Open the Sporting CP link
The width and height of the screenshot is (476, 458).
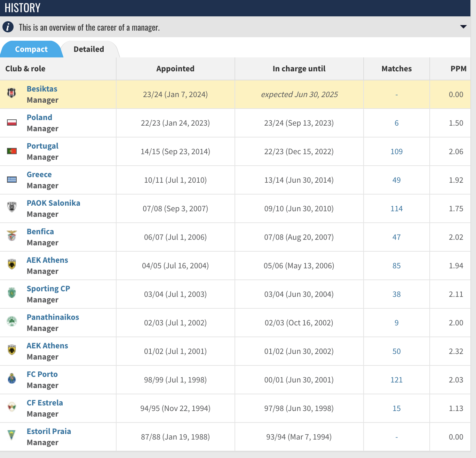click(x=48, y=289)
